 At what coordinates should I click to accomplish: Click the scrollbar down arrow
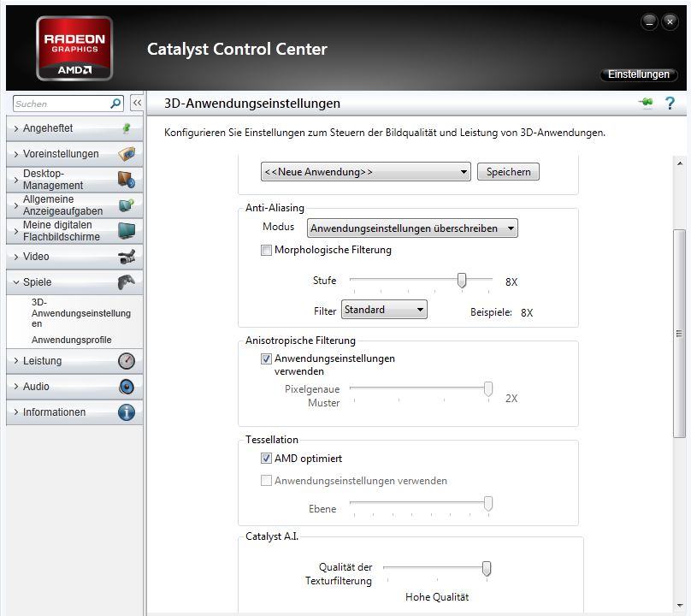pyautogui.click(x=680, y=606)
